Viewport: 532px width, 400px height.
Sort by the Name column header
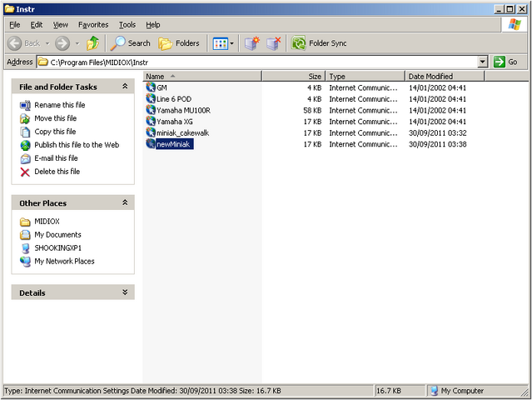[x=202, y=76]
